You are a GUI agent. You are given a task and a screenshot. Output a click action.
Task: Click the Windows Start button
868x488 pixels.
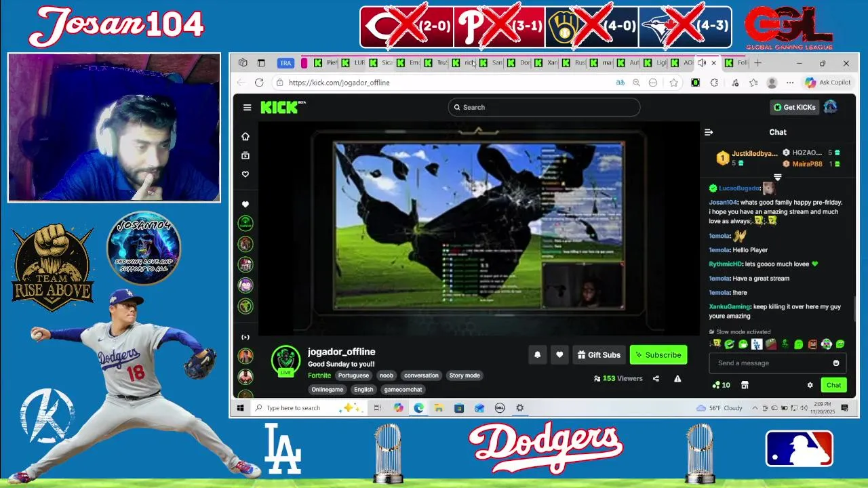click(240, 408)
